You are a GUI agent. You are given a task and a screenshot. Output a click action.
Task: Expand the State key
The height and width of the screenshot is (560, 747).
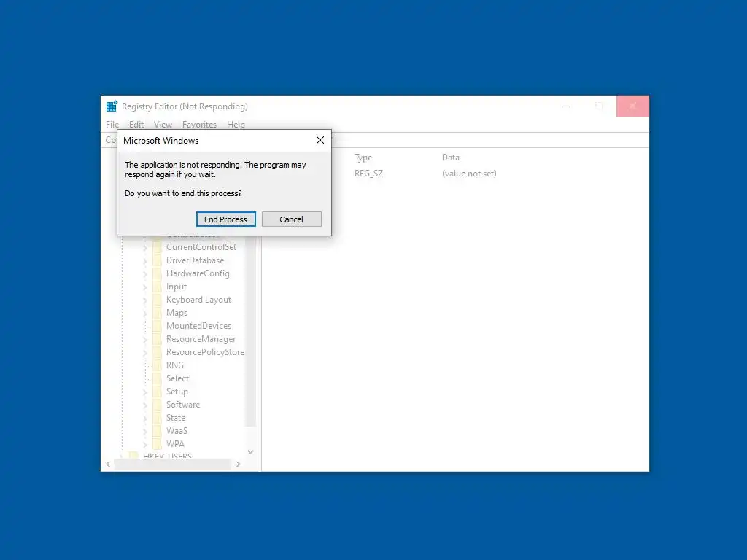(145, 418)
